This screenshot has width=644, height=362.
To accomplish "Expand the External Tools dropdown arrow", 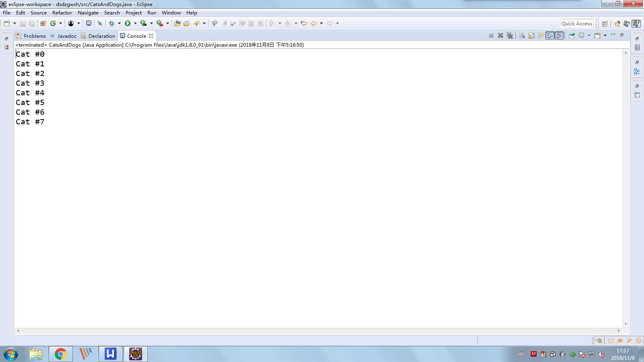I will coord(167,23).
